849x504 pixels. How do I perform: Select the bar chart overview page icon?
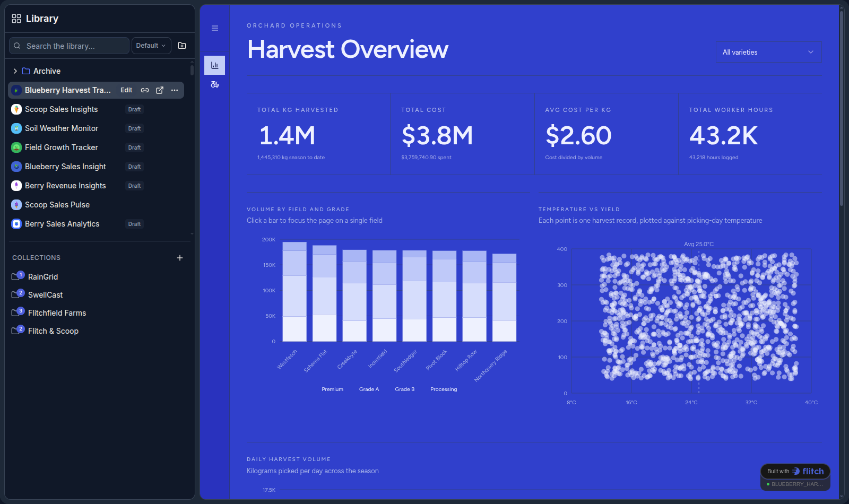pyautogui.click(x=215, y=65)
